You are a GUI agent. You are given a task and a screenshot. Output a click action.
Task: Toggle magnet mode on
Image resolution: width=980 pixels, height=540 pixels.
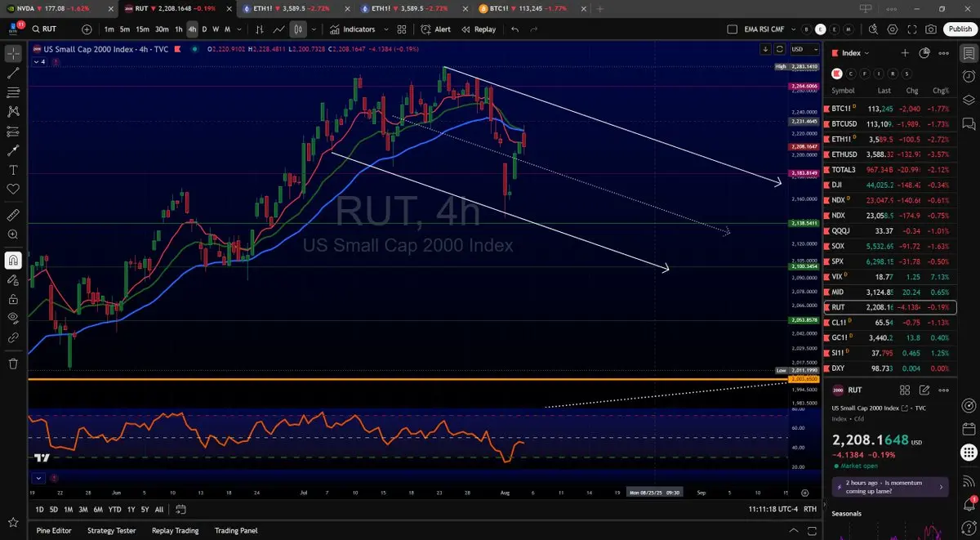[x=13, y=261]
